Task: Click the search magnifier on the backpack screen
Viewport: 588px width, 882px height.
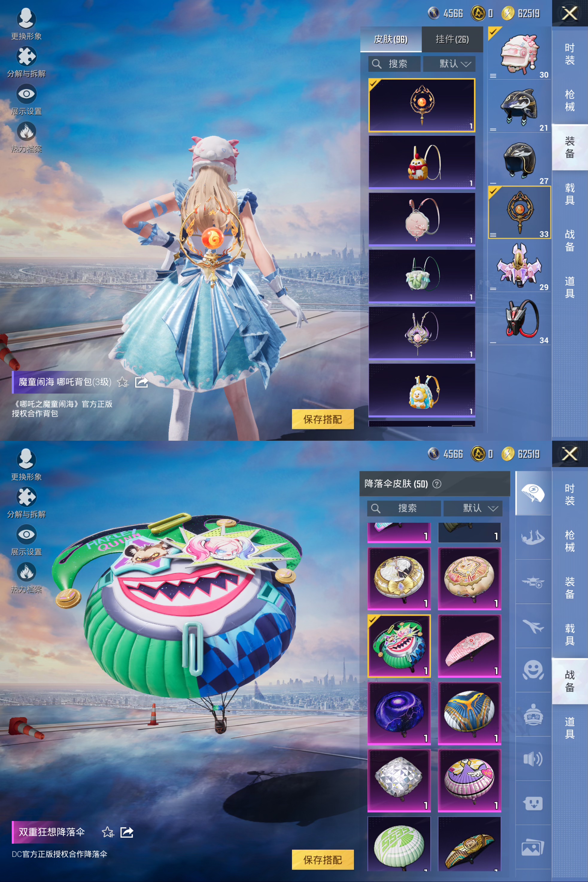Action: [x=376, y=64]
